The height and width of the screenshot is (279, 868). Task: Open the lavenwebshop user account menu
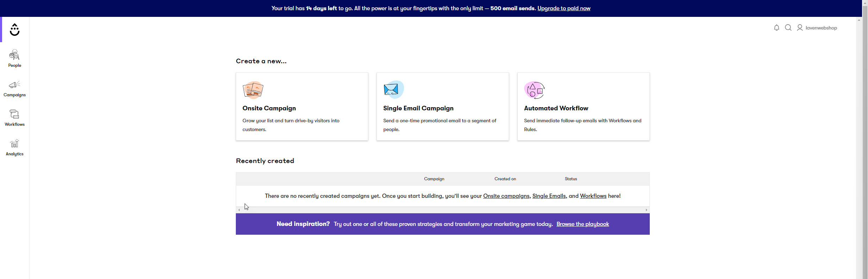[817, 28]
